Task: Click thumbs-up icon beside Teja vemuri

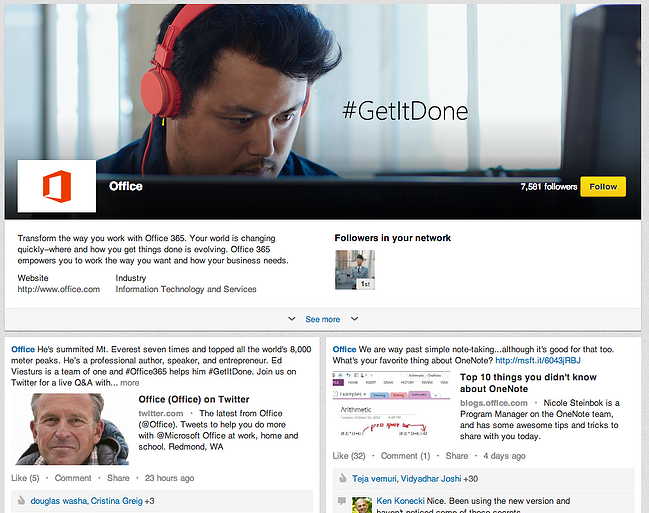Action: coord(341,479)
